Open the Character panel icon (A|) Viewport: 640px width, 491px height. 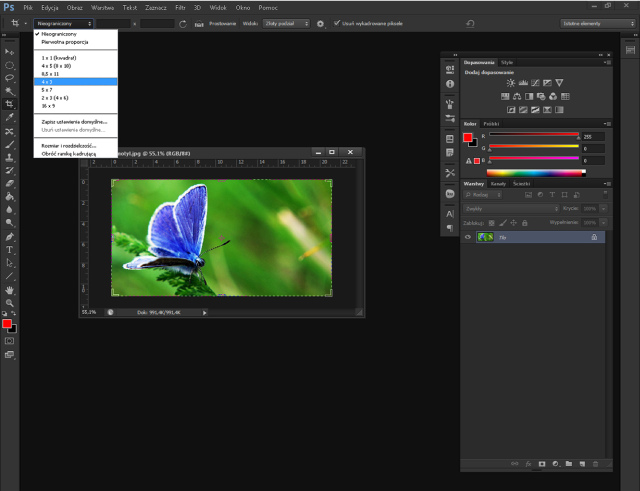(x=450, y=214)
